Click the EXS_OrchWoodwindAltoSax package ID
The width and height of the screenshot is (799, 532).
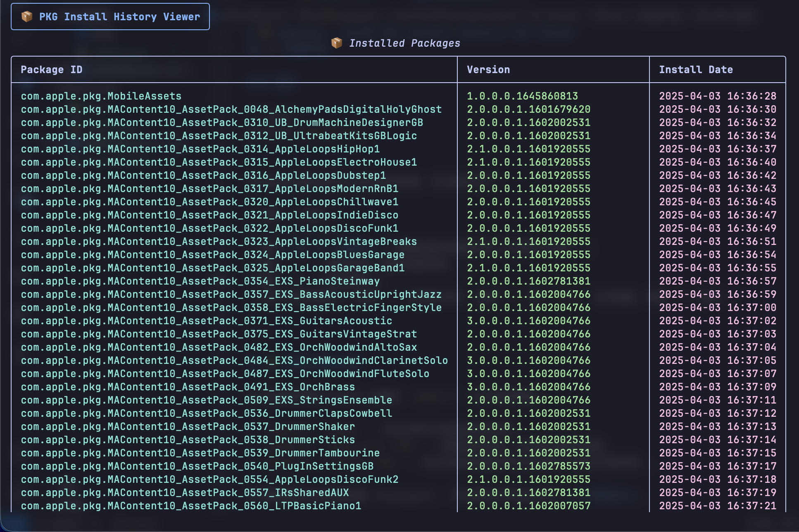tap(219, 347)
